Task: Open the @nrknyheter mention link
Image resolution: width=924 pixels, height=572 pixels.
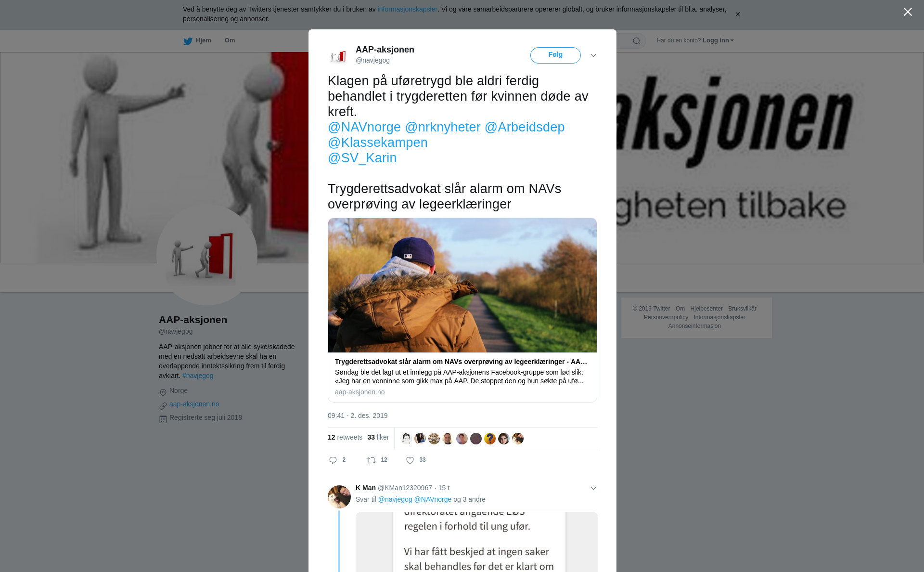Action: click(443, 127)
